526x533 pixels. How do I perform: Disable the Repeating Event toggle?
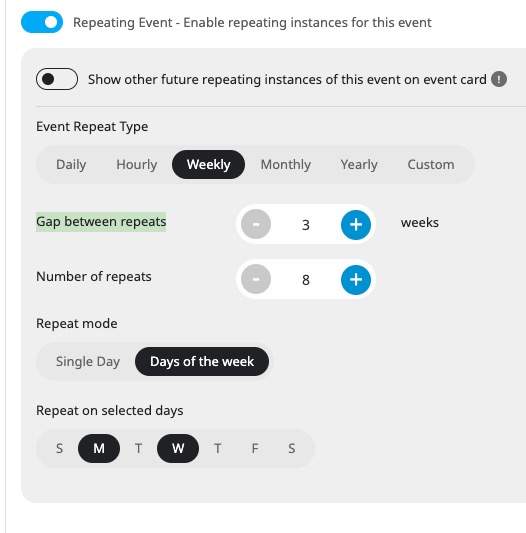(x=42, y=22)
